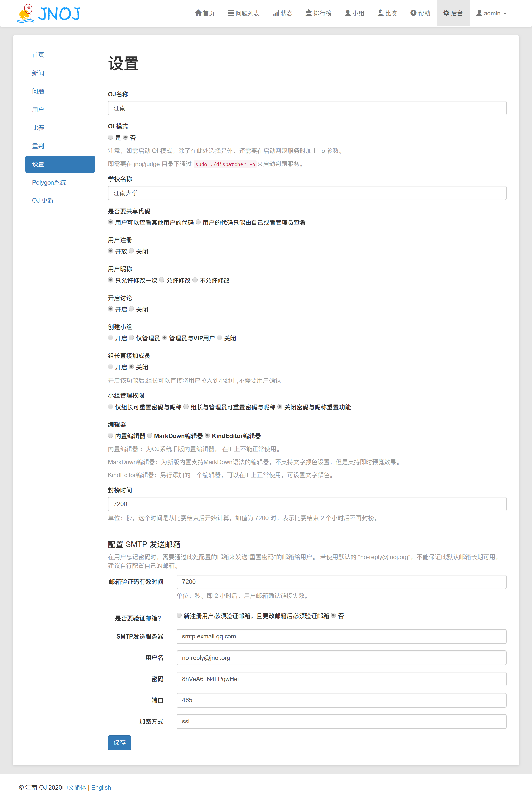
Task: Click the SMTP发送服务器 input field
Action: pos(341,636)
